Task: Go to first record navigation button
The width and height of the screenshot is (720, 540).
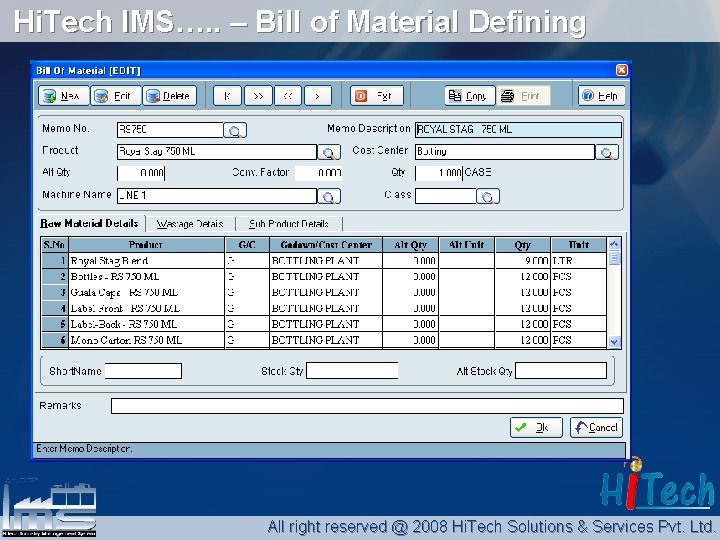Action: 227,96
